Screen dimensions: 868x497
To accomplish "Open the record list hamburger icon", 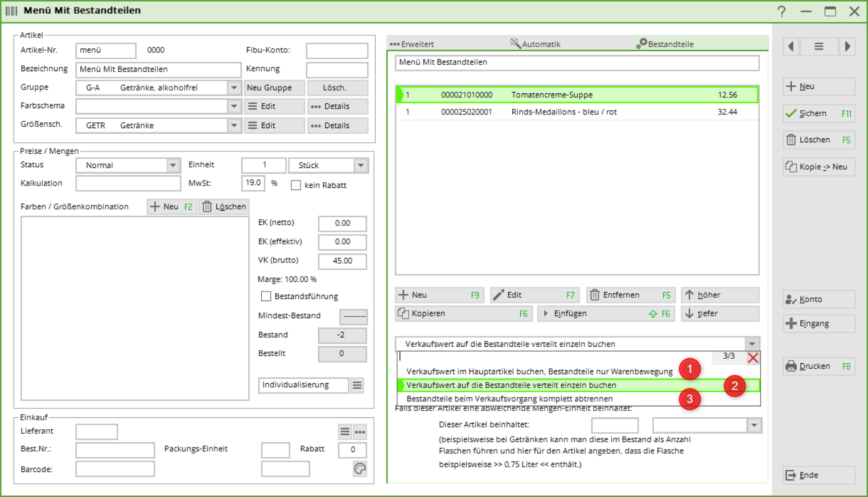I will click(818, 47).
